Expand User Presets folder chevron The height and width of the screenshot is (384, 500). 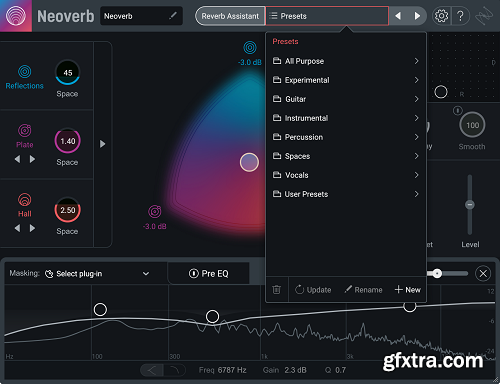[x=416, y=194]
